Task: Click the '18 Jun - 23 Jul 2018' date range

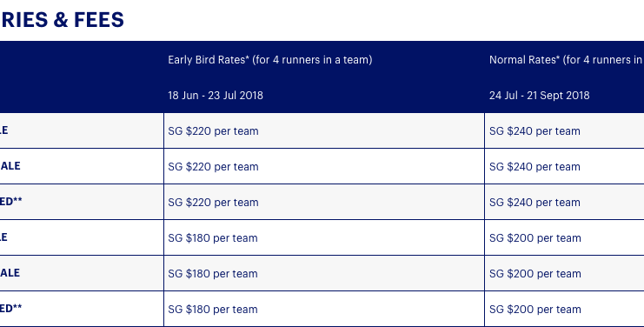Action: click(216, 96)
